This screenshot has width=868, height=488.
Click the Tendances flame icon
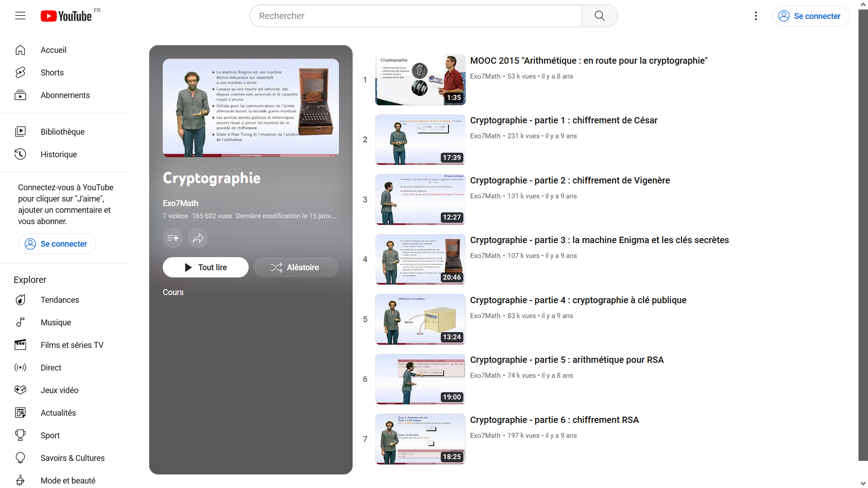[20, 300]
